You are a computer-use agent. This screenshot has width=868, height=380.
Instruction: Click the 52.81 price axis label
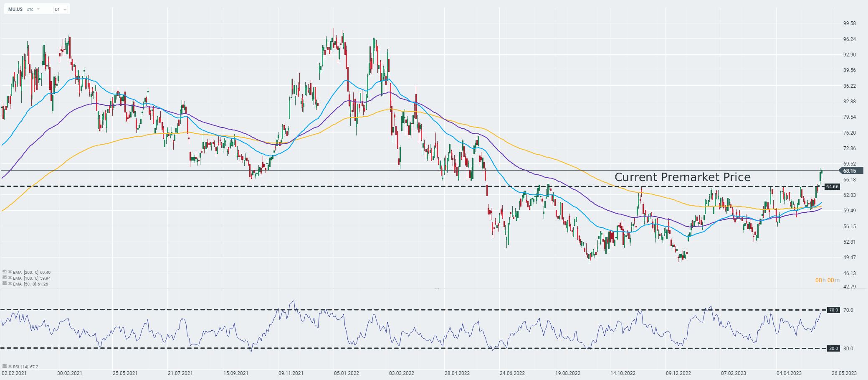[x=850, y=242]
